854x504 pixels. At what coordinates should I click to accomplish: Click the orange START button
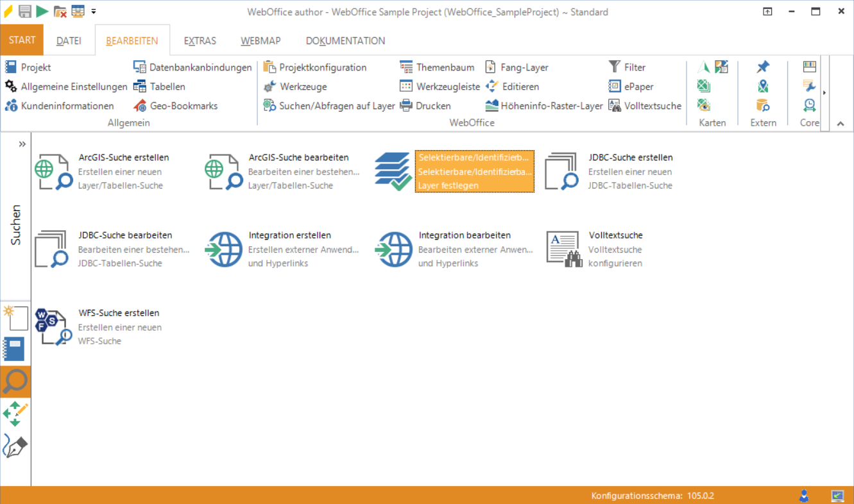pos(22,40)
